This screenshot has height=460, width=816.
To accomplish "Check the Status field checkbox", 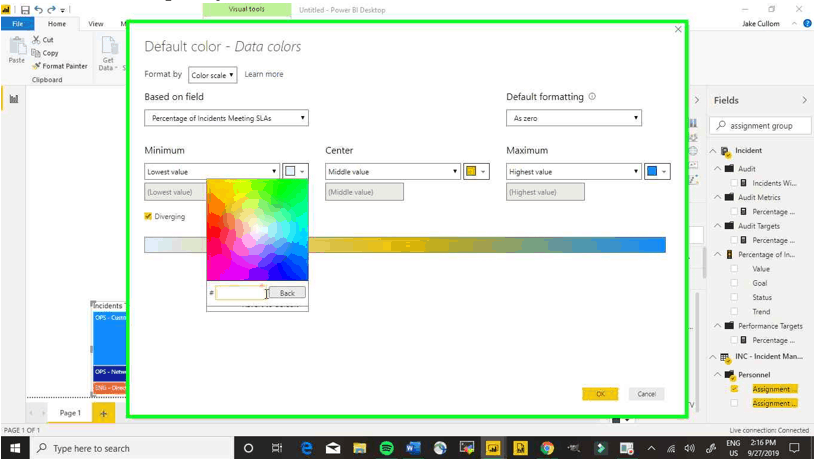I will tap(734, 297).
